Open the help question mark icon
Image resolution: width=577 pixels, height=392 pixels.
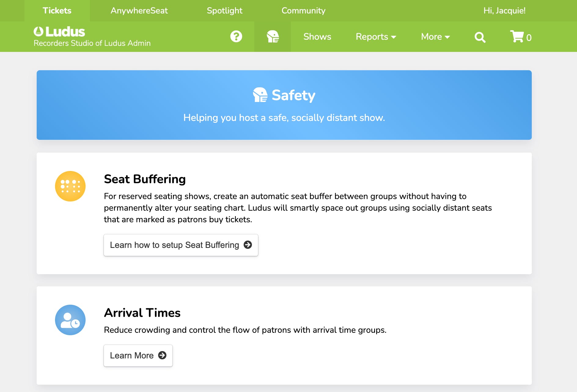236,37
